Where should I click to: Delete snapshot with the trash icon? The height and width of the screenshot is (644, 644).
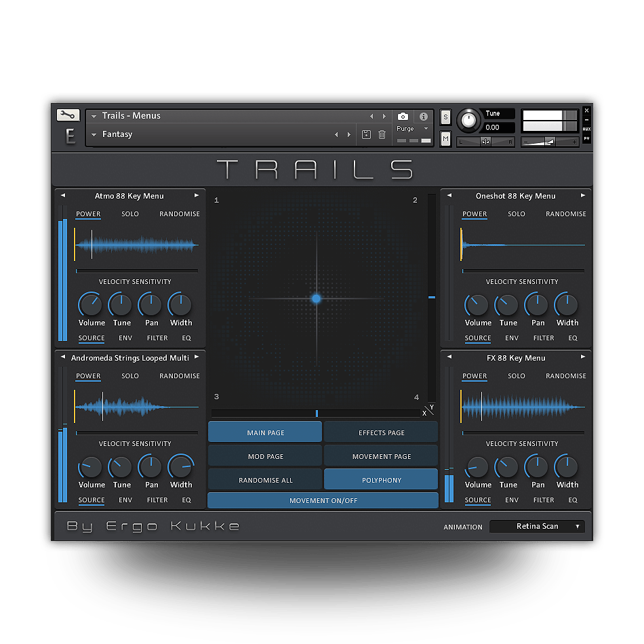coord(382,134)
